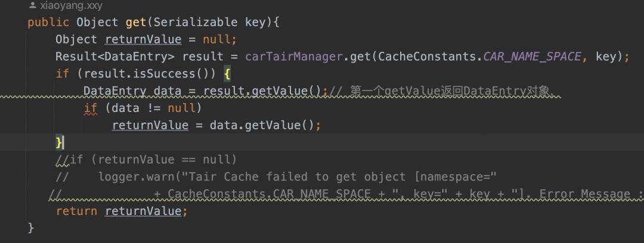This screenshot has height=243, width=644.
Task: Click the 'return' keyword
Action: [x=77, y=211]
